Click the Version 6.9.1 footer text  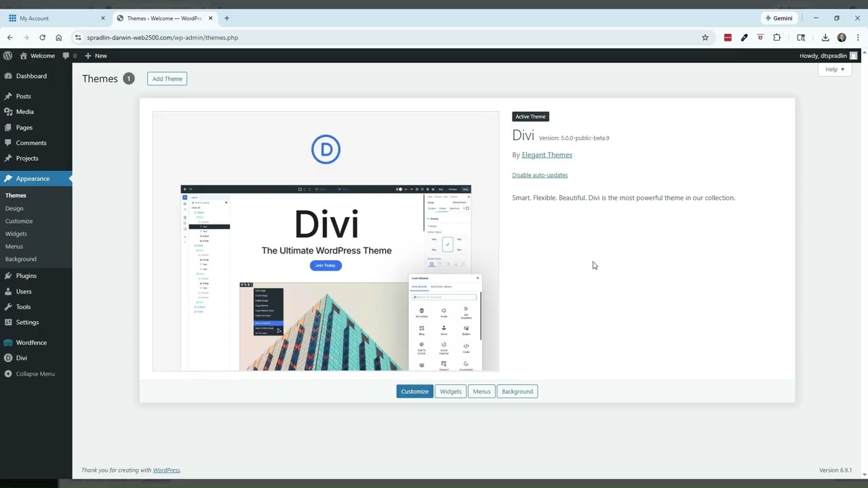[835, 470]
